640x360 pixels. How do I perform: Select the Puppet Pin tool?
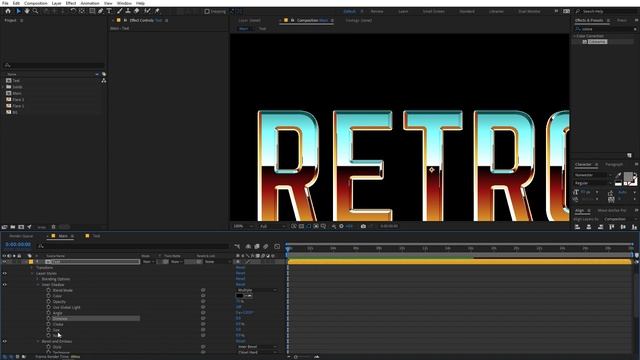pos(157,11)
